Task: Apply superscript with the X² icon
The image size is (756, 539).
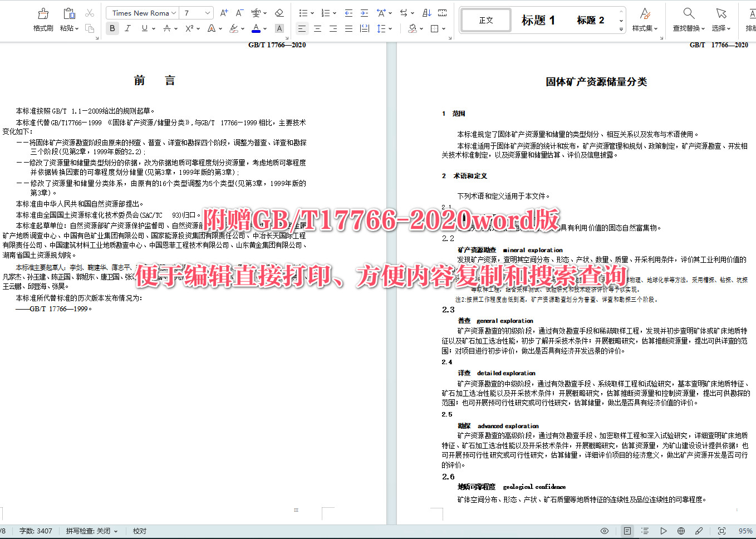Action: [189, 28]
